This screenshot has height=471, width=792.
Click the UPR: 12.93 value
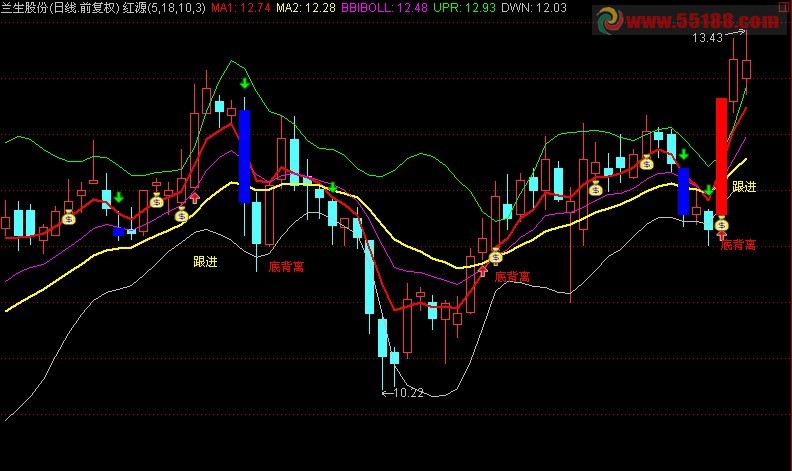464,8
